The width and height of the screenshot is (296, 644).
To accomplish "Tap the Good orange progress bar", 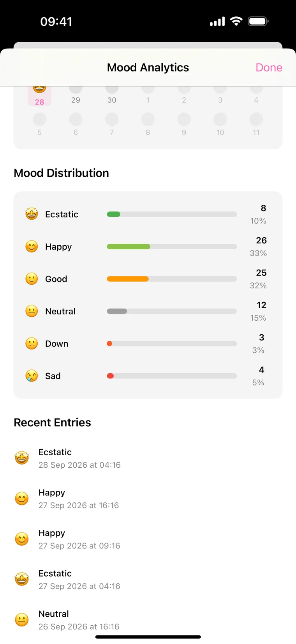I will coord(128,279).
